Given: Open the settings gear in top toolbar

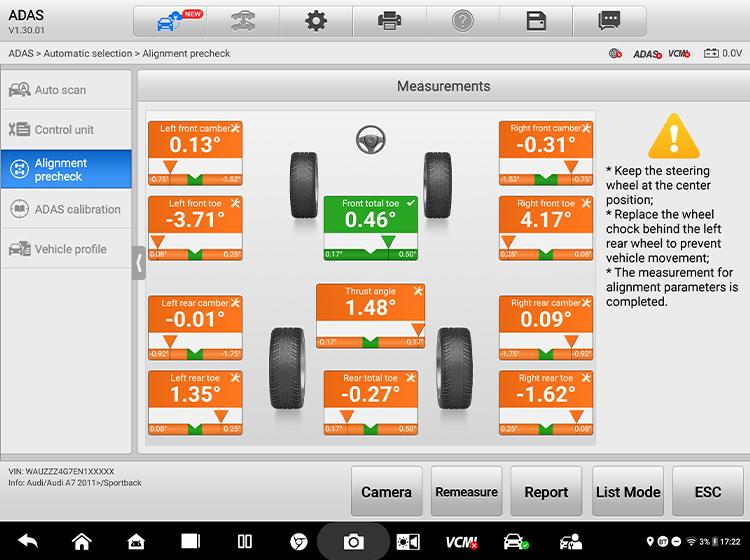Looking at the screenshot, I should point(316,21).
